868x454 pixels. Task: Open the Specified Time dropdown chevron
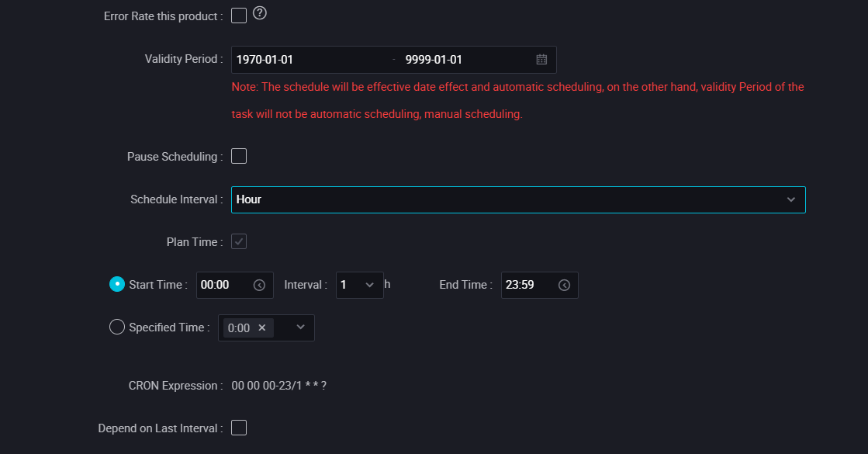coord(301,328)
